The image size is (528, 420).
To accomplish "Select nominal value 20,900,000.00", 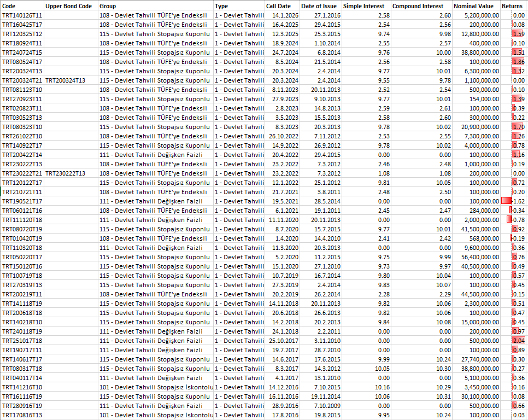I will click(477, 127).
